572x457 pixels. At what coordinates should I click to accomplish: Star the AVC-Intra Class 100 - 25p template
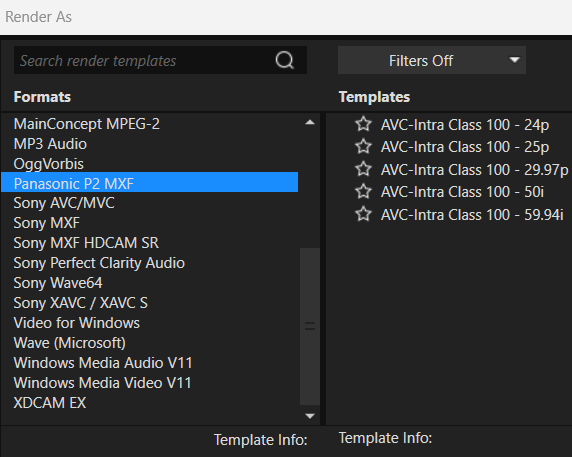pyautogui.click(x=363, y=146)
